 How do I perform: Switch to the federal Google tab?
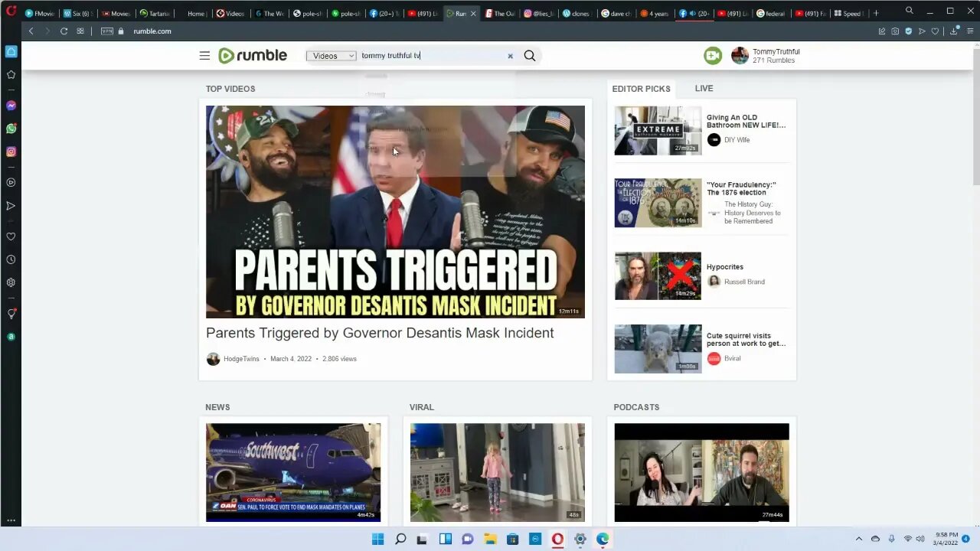pos(771,13)
